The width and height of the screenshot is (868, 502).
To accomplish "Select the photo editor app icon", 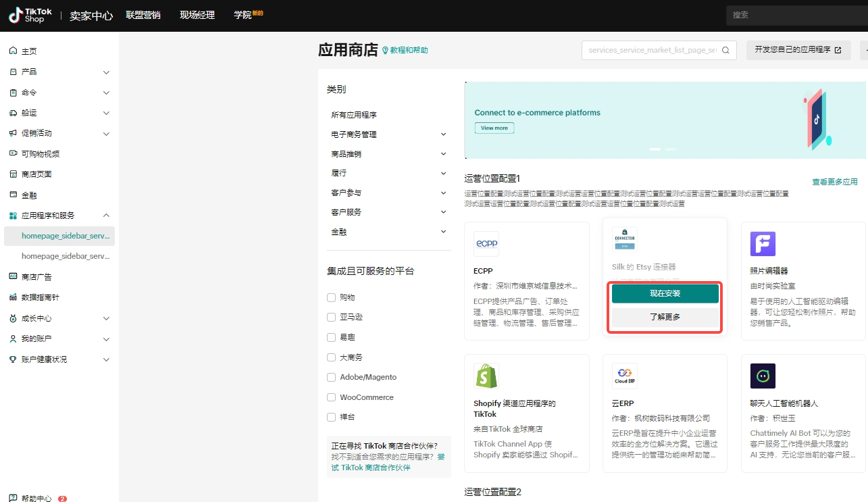I will [x=763, y=244].
